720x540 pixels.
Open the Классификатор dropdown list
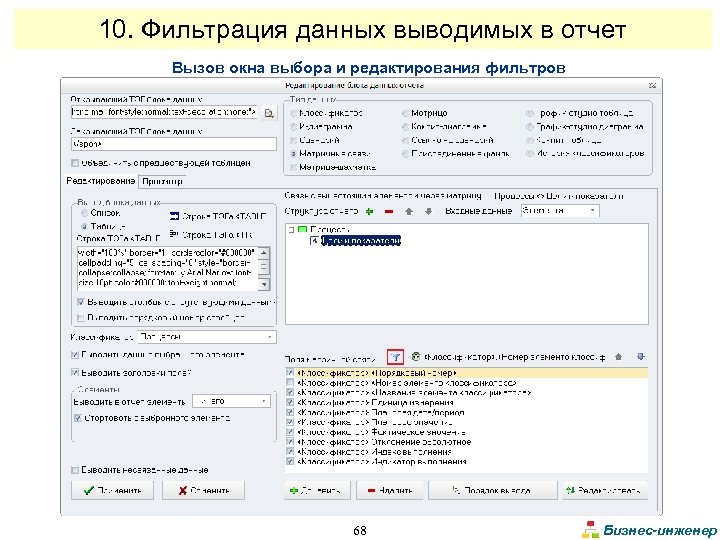click(207, 337)
